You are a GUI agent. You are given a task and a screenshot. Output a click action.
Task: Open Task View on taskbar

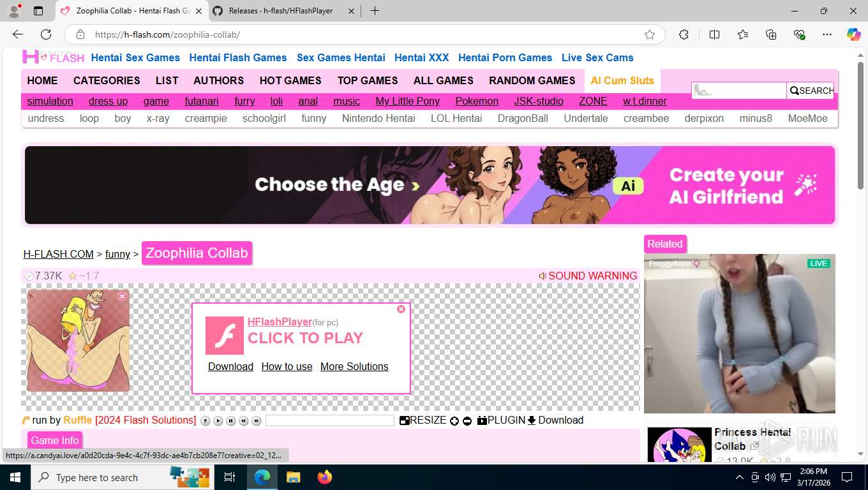coord(230,477)
